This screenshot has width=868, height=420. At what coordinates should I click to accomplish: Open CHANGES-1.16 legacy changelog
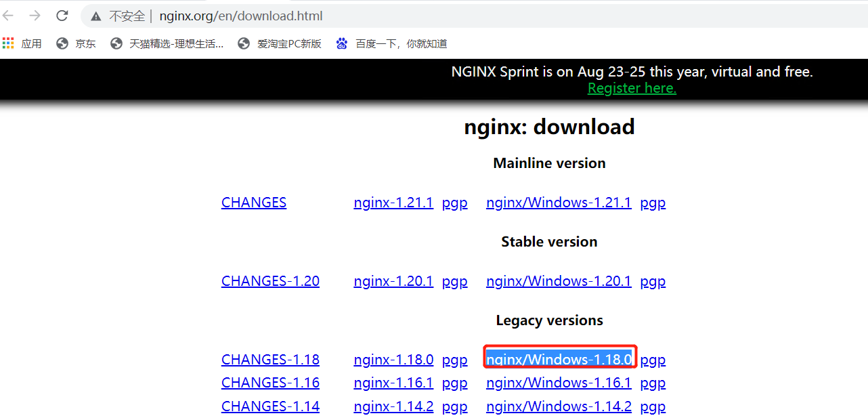coord(270,382)
